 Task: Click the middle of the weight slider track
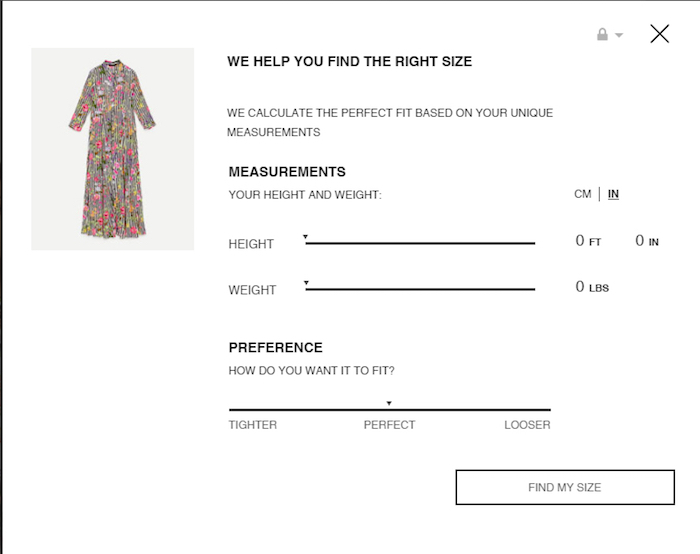tap(420, 290)
